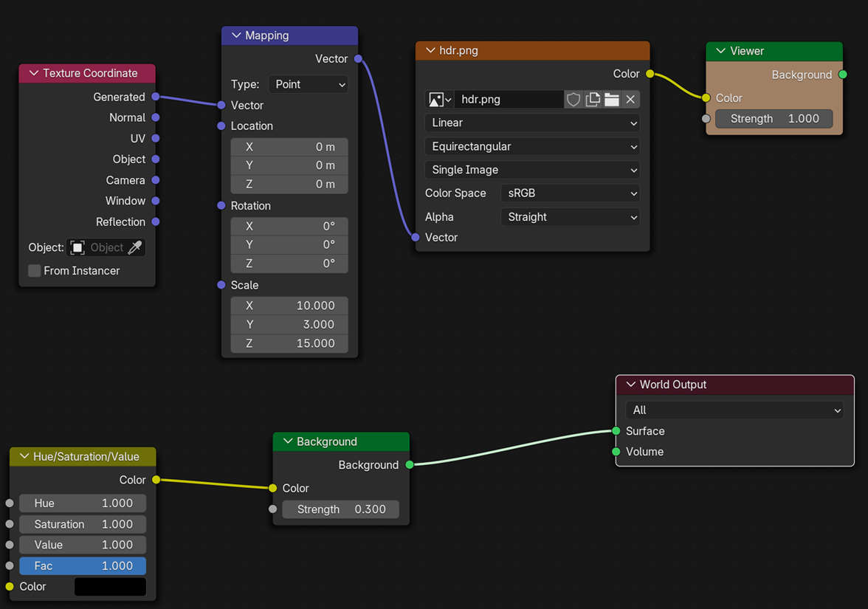Image resolution: width=868 pixels, height=609 pixels.
Task: Open the Type dropdown set to Point
Action: [x=308, y=83]
